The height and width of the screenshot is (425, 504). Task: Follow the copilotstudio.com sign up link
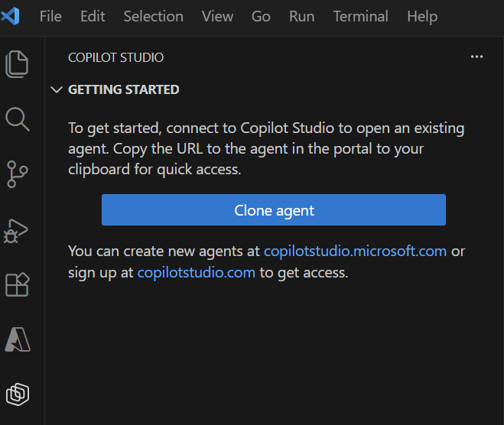pos(196,272)
